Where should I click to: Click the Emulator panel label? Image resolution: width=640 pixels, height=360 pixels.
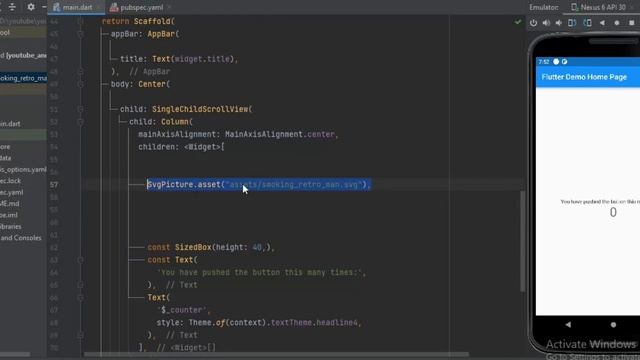pyautogui.click(x=544, y=7)
